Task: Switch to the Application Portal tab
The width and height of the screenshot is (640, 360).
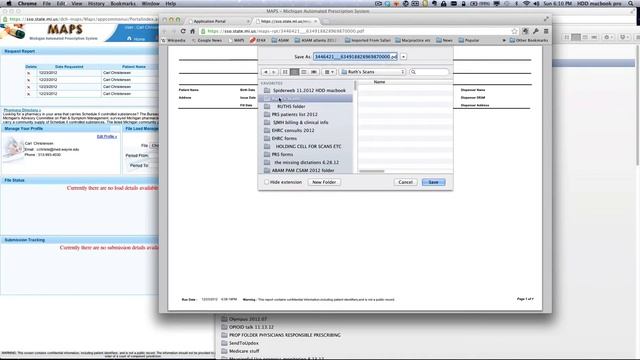Action: (x=218, y=21)
